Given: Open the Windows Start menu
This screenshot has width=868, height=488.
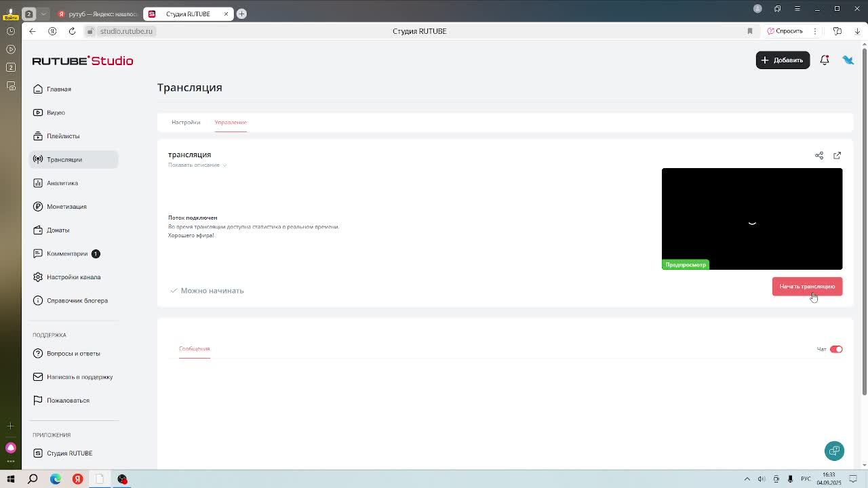Looking at the screenshot, I should click(11, 479).
